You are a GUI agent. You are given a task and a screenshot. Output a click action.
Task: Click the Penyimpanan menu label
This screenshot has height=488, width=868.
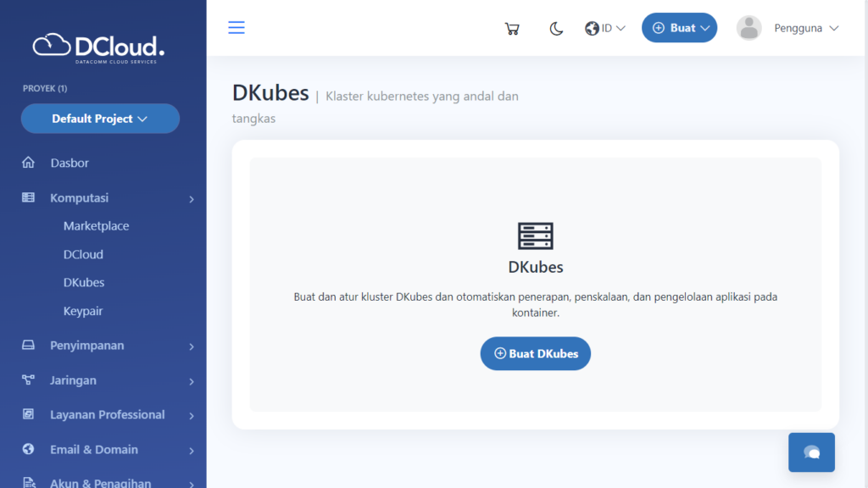click(x=87, y=346)
